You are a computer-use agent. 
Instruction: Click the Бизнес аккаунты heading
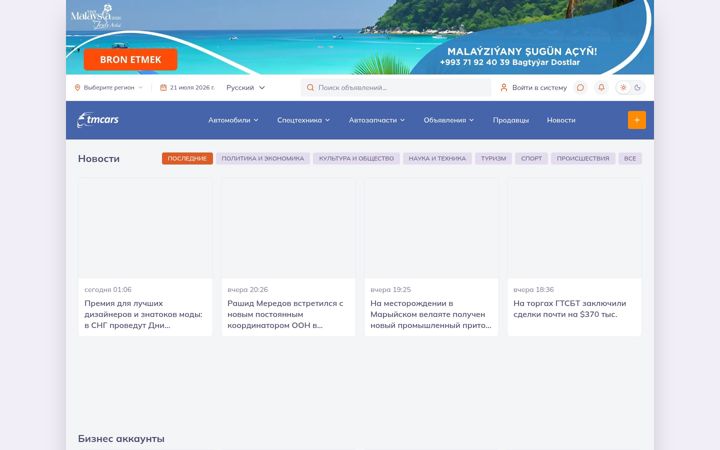coord(121,439)
